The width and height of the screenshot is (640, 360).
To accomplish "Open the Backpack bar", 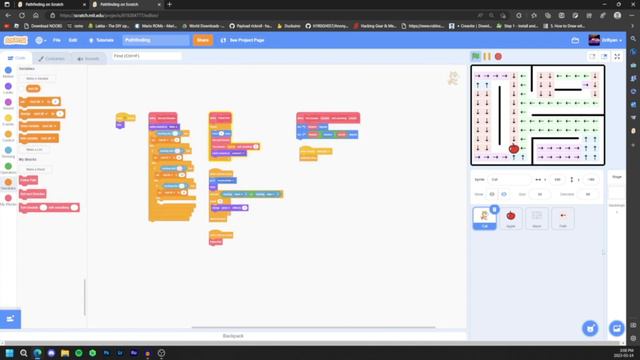I will pyautogui.click(x=233, y=336).
